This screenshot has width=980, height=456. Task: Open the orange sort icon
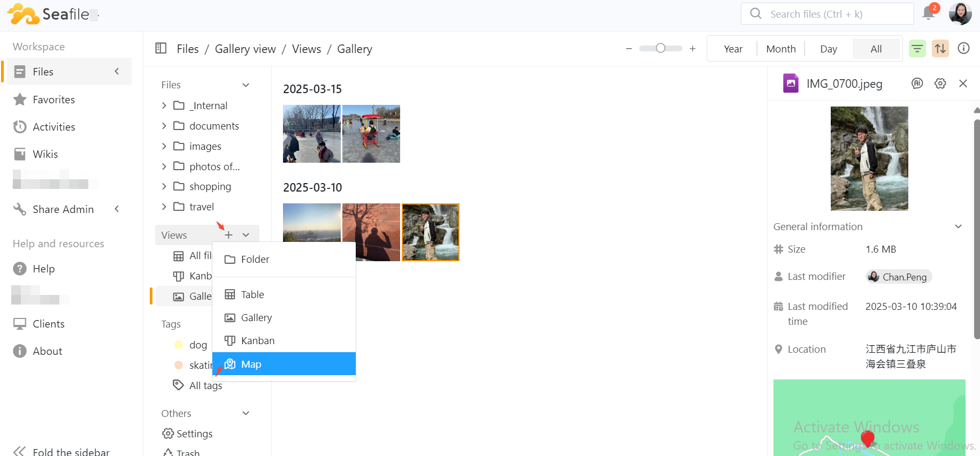940,49
